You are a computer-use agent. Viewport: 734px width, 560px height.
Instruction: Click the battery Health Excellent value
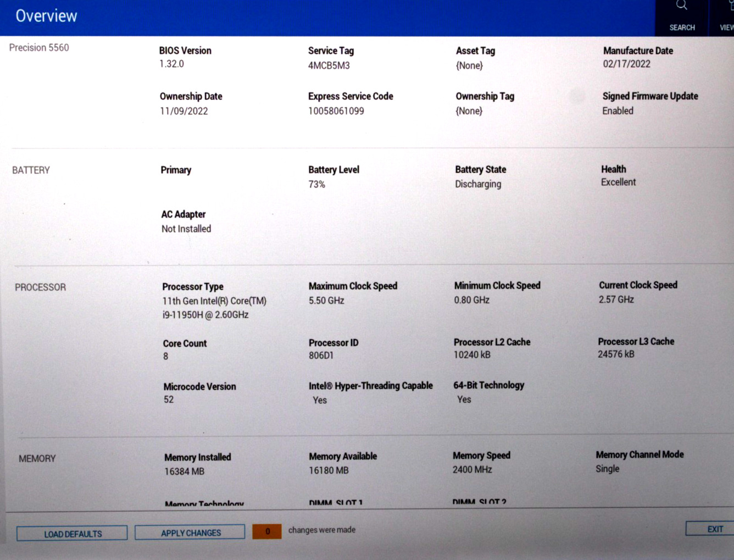click(x=618, y=182)
